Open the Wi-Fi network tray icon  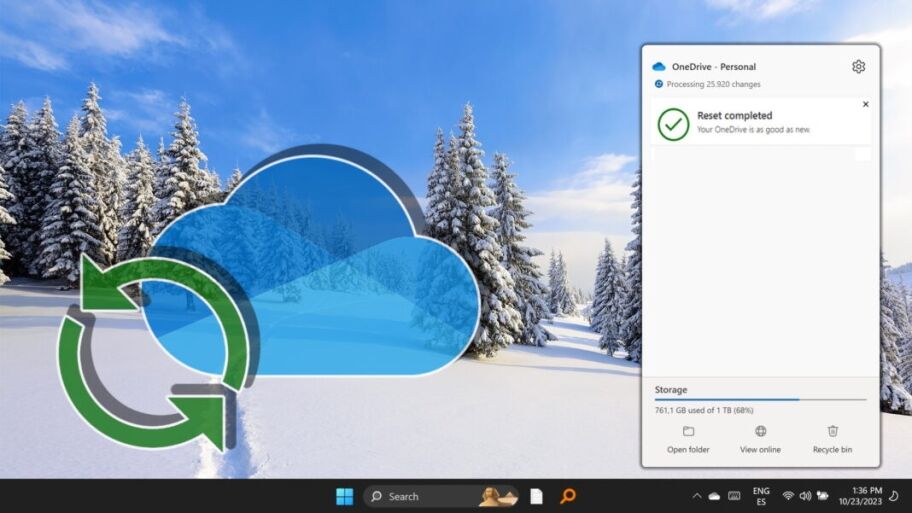[788, 496]
